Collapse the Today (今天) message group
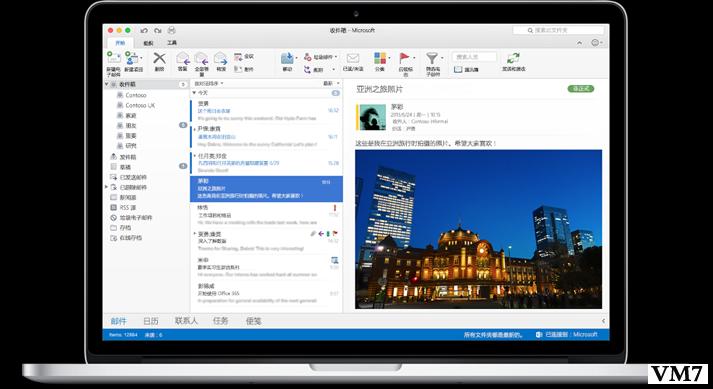 tap(194, 93)
